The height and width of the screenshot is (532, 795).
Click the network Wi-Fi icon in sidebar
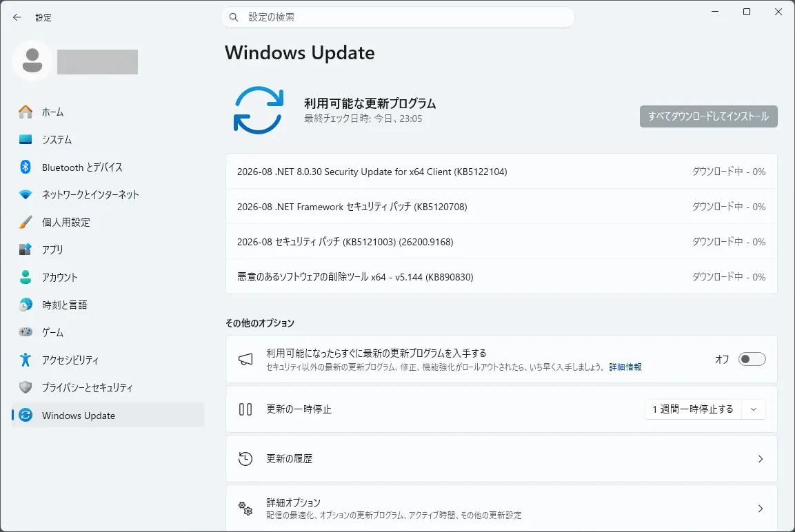click(x=26, y=194)
